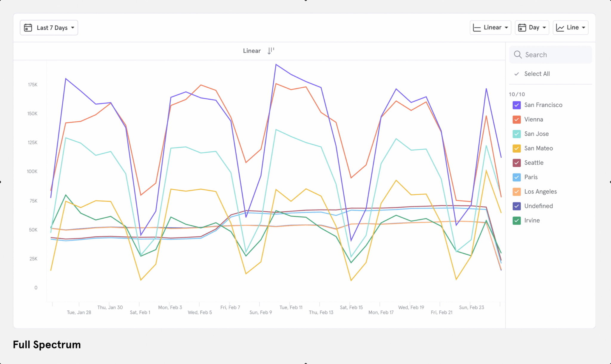Click the San Mateo yellow color swatch
This screenshot has width=611, height=364.
pos(517,148)
